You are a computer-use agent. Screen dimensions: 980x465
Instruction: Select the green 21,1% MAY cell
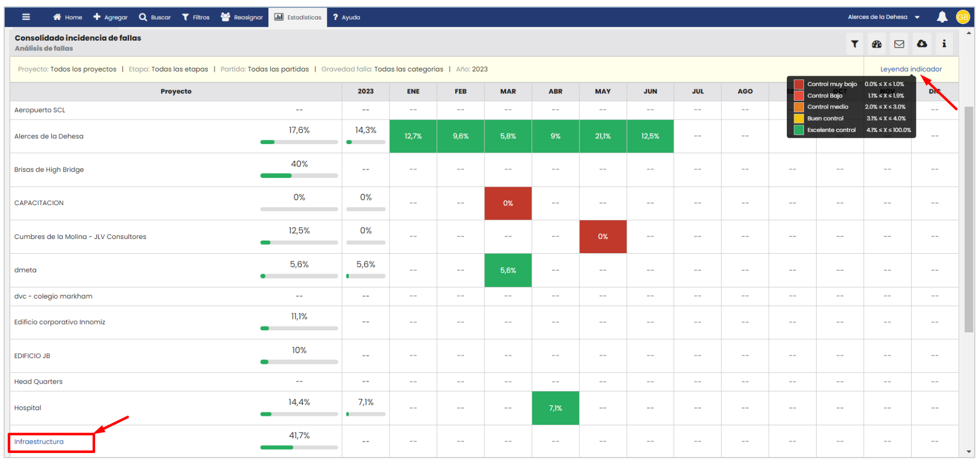pyautogui.click(x=603, y=136)
